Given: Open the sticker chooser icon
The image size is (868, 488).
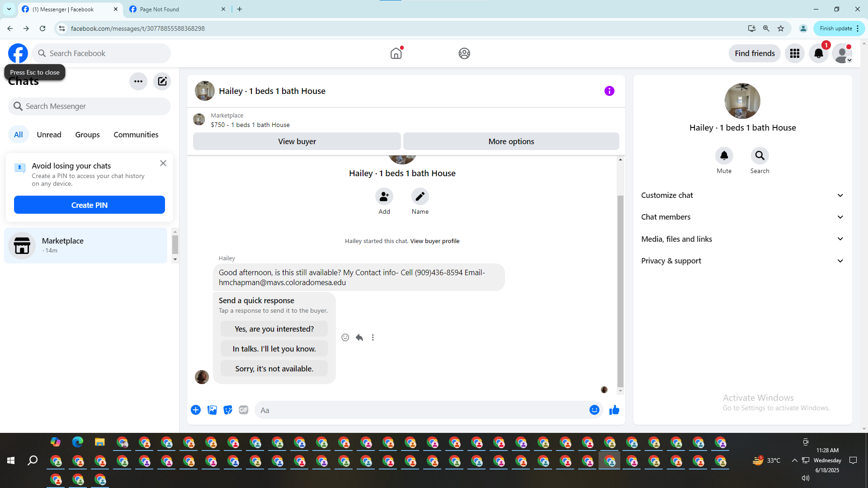Looking at the screenshot, I should tap(228, 410).
